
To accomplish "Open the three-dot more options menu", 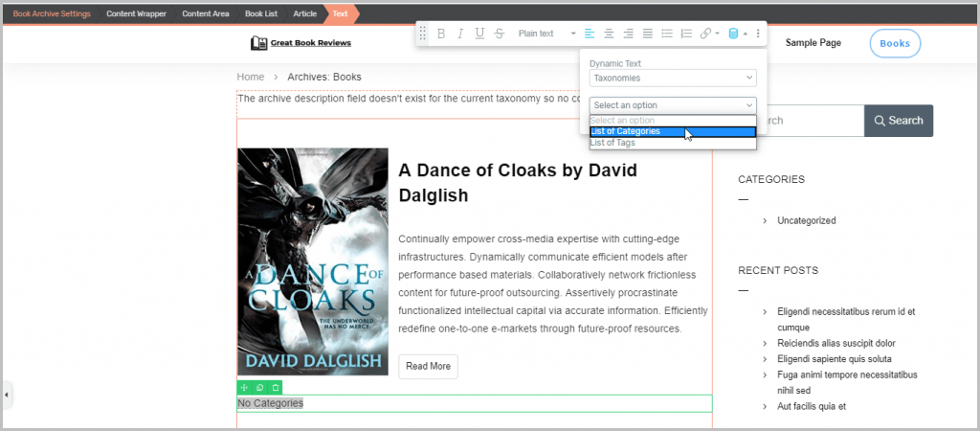I will pyautogui.click(x=758, y=34).
